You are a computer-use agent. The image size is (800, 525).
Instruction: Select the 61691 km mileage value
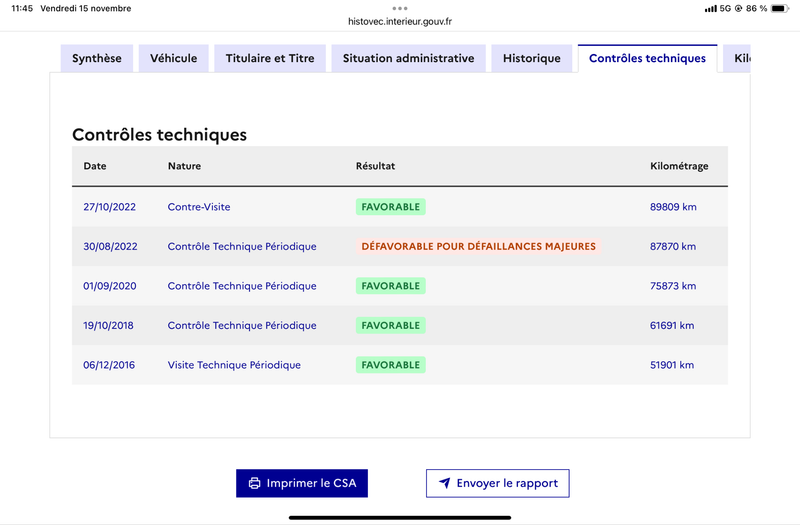point(672,326)
